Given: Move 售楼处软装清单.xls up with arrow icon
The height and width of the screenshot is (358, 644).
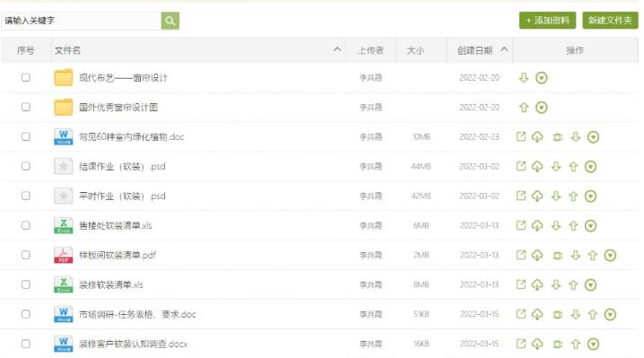Looking at the screenshot, I should point(573,225).
